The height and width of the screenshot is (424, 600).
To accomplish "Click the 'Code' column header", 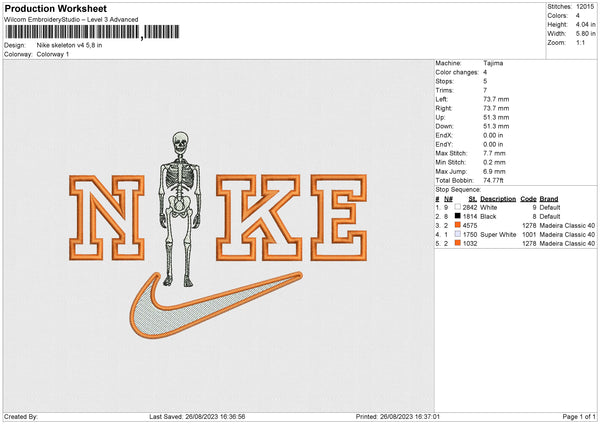I will [528, 199].
